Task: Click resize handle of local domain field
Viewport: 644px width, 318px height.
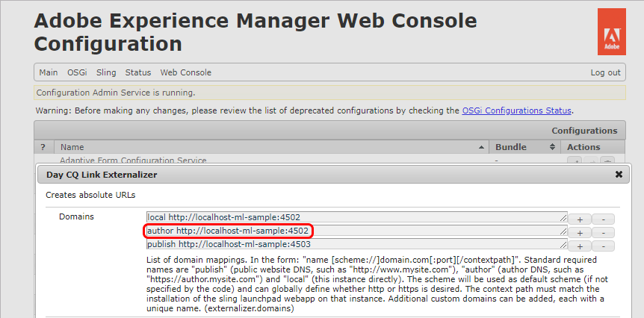Action: 563,219
